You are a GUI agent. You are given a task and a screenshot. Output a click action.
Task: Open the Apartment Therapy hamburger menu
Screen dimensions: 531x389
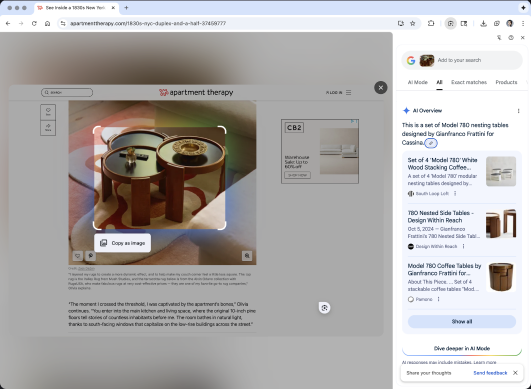pos(348,92)
